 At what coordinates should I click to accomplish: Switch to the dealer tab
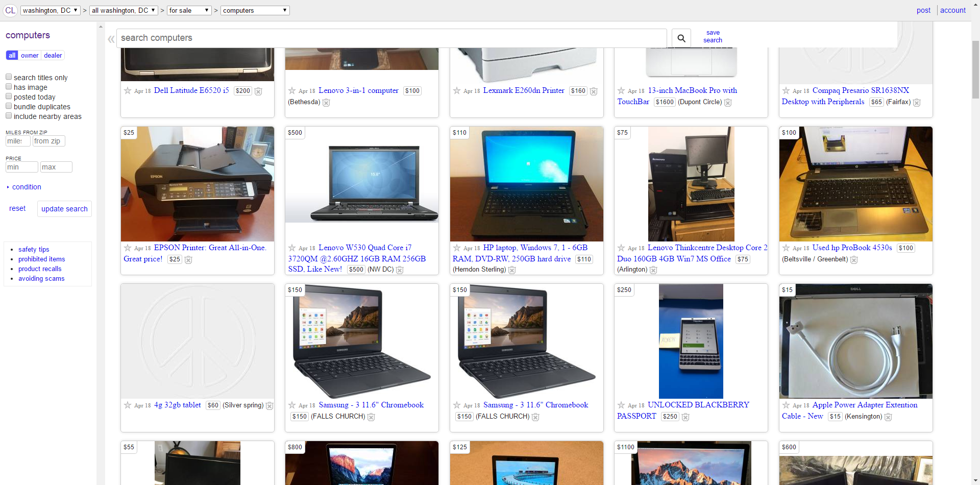[53, 55]
